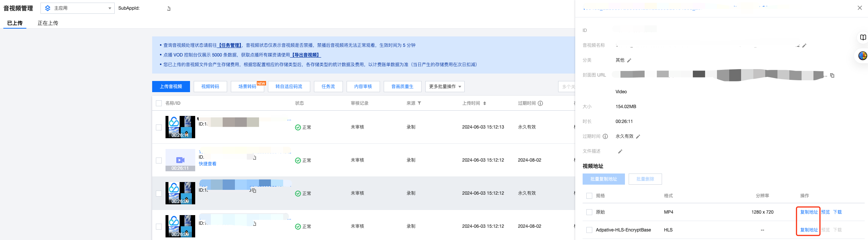This screenshot has height=240, width=868.
Task: Click the pencil icon beside 音视频名称 value
Action: click(804, 46)
